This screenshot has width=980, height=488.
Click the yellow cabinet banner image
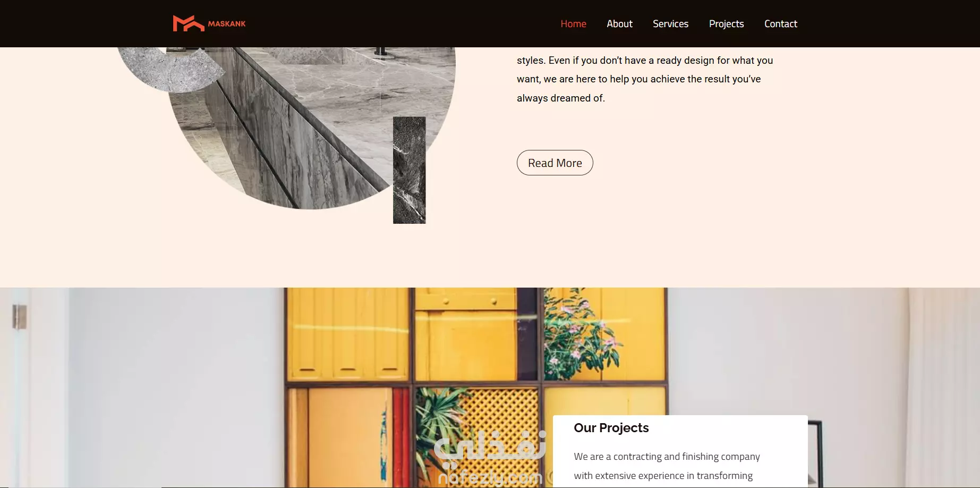[490, 388]
